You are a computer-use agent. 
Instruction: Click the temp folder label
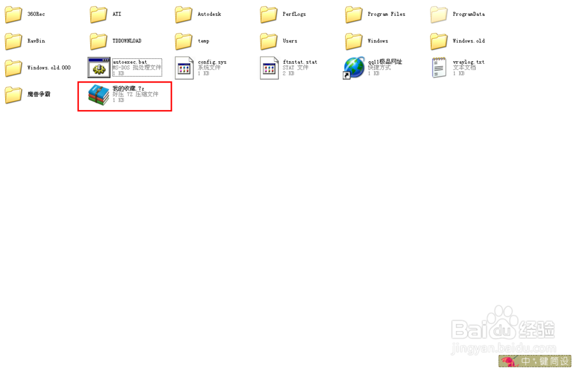203,41
